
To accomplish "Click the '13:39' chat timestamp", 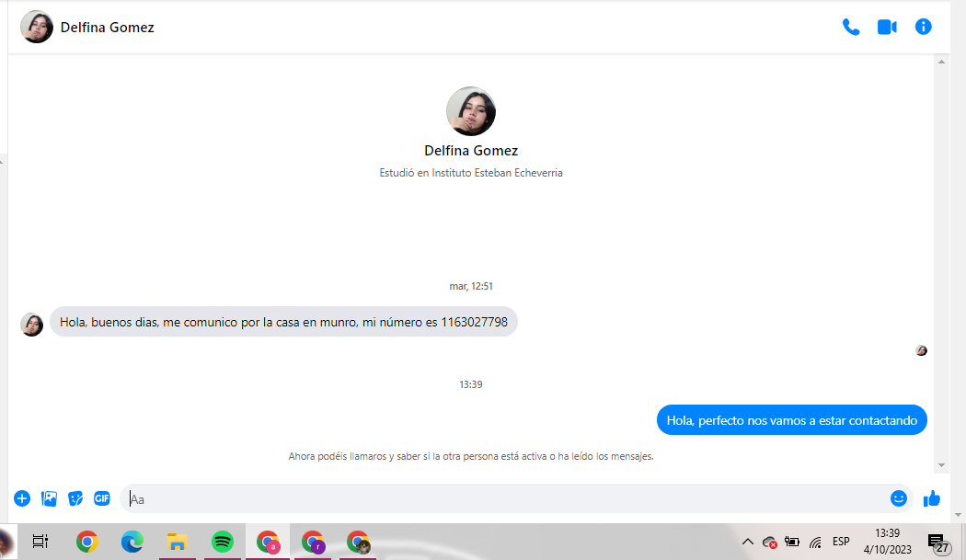I will (471, 384).
